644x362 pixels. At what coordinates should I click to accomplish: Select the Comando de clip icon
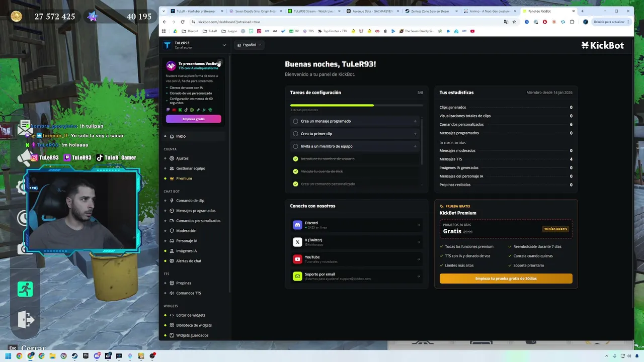click(x=172, y=201)
